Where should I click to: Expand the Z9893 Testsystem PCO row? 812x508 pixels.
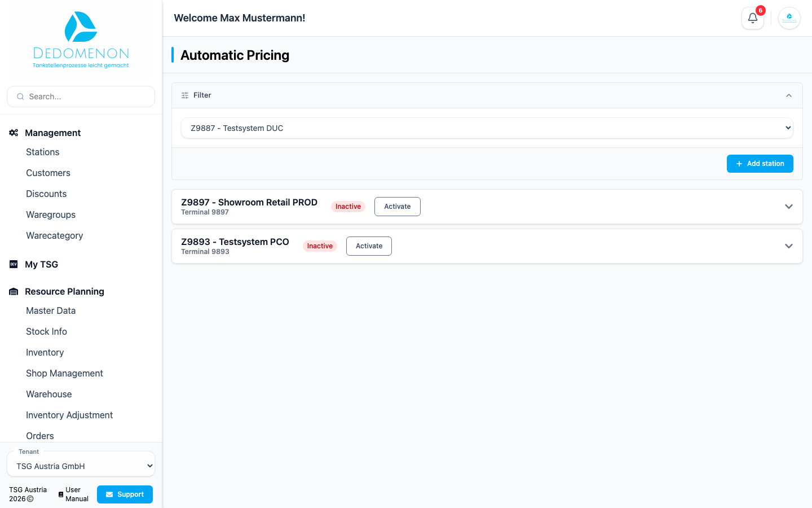(789, 246)
